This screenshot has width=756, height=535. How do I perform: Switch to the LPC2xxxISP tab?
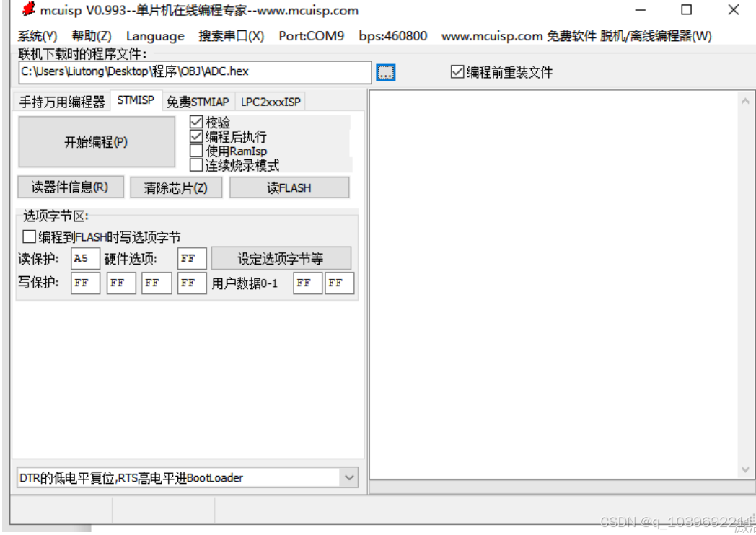click(x=271, y=102)
